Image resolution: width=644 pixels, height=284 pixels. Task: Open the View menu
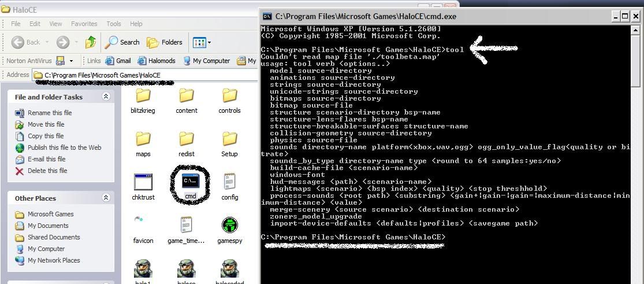(x=55, y=24)
